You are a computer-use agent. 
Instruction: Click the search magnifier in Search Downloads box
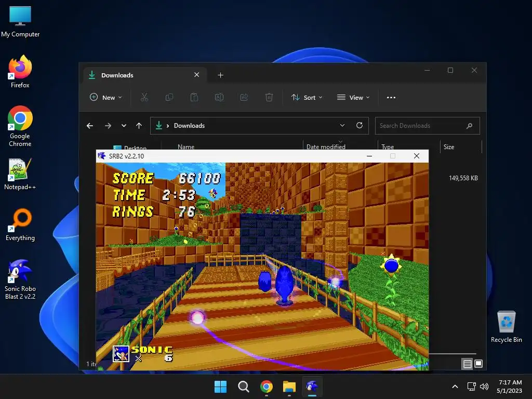[469, 126]
